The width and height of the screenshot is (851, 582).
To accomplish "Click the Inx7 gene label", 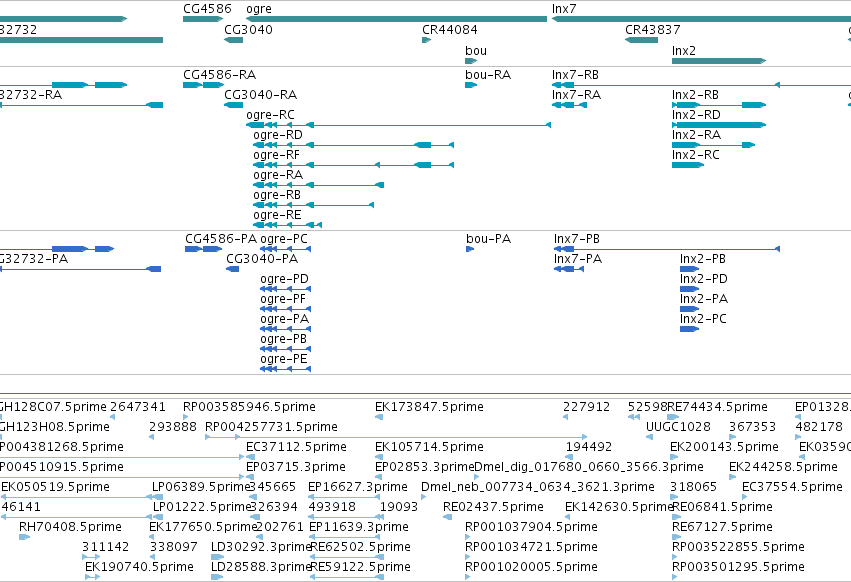I will [564, 9].
